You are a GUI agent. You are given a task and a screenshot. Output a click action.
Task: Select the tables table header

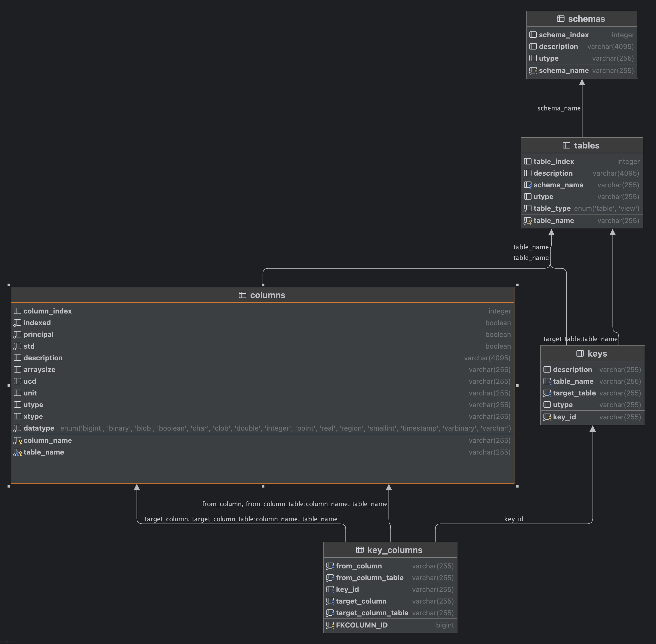pos(582,146)
